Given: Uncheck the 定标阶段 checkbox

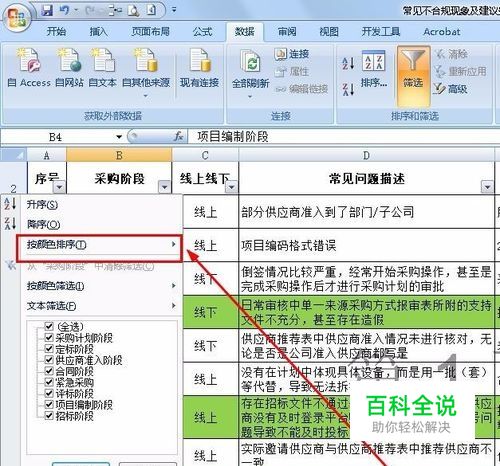Looking at the screenshot, I should pos(49,349).
